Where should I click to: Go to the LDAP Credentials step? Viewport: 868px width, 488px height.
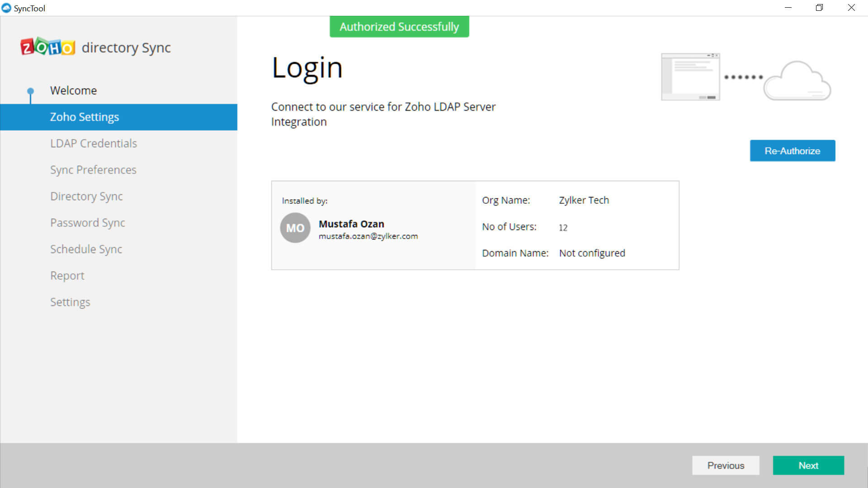click(x=93, y=143)
